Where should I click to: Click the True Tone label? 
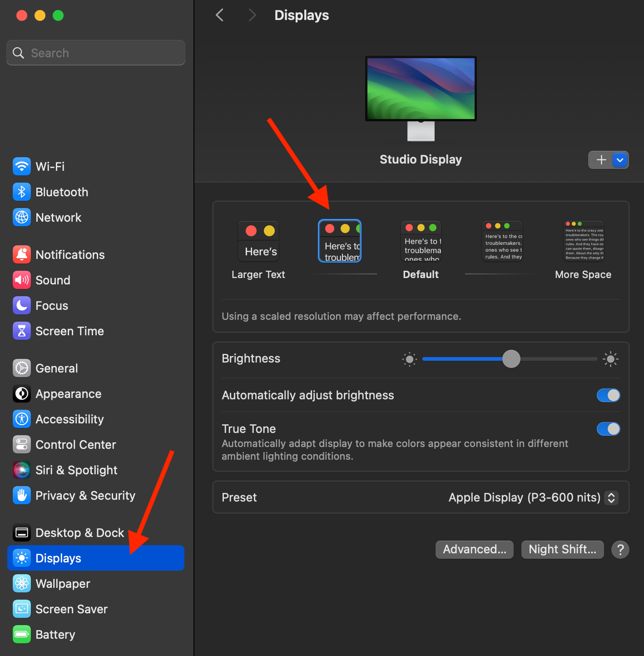coord(249,429)
